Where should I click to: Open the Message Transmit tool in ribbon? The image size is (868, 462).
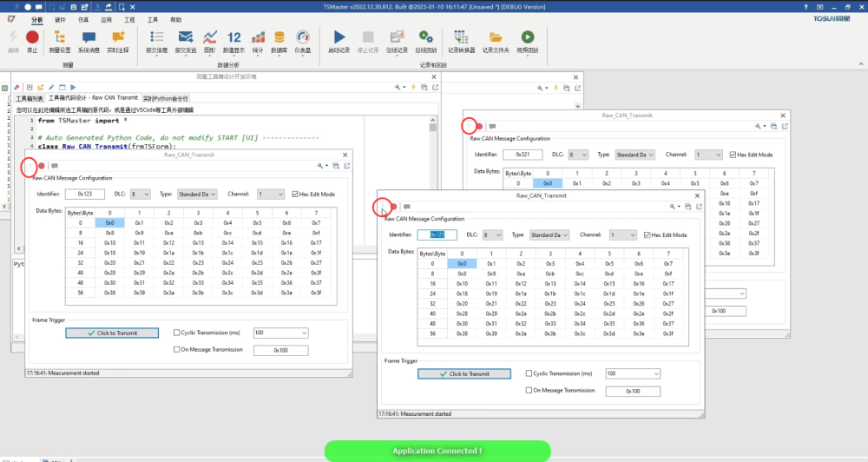point(185,37)
